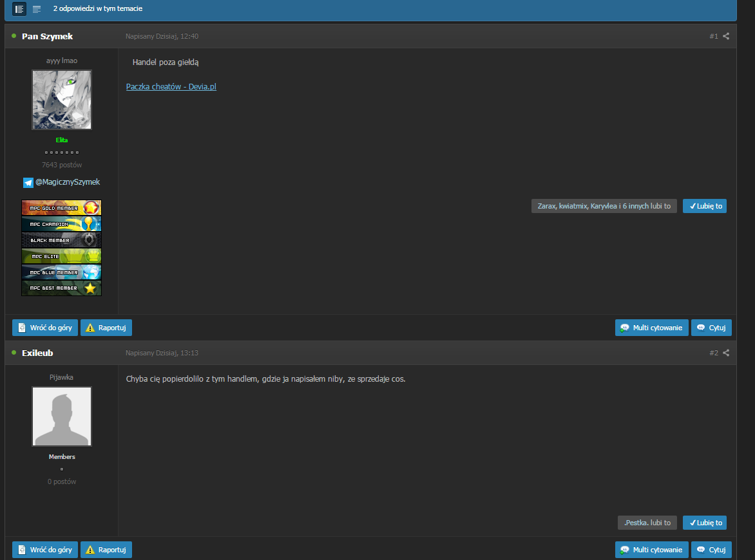This screenshot has width=755, height=560.
Task: Click the Black Member badge
Action: pos(62,239)
